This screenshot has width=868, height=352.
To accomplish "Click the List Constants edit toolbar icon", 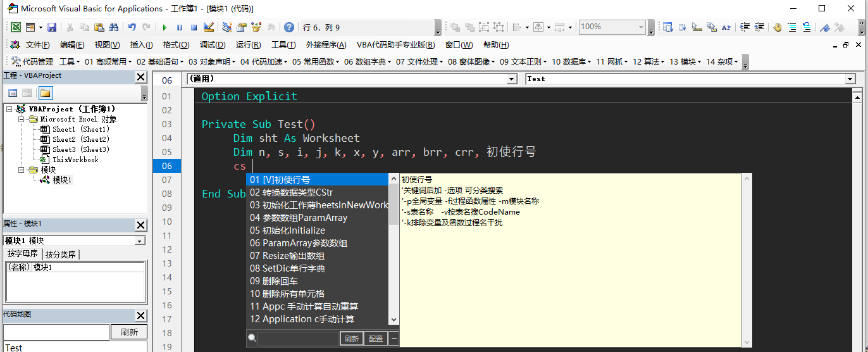I will point(682,27).
